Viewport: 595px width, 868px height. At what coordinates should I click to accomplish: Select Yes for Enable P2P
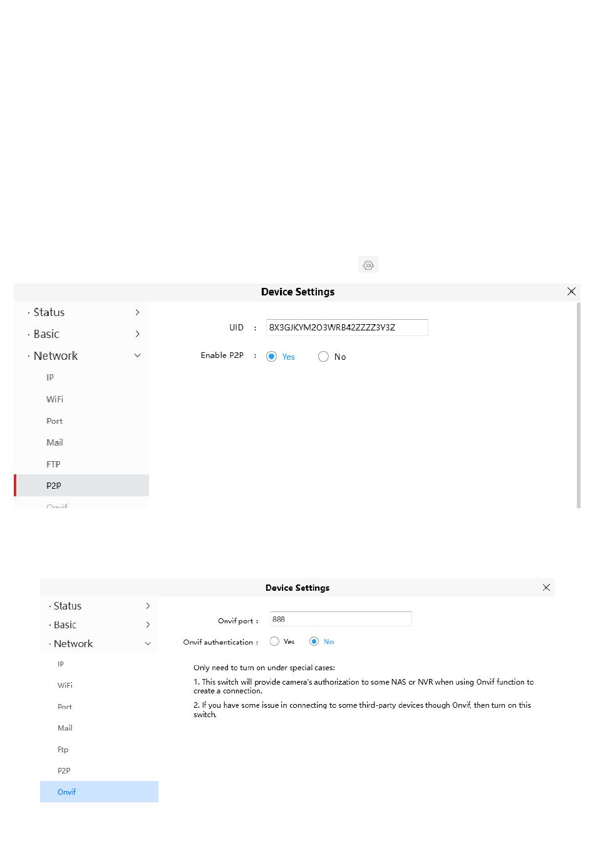(x=271, y=357)
